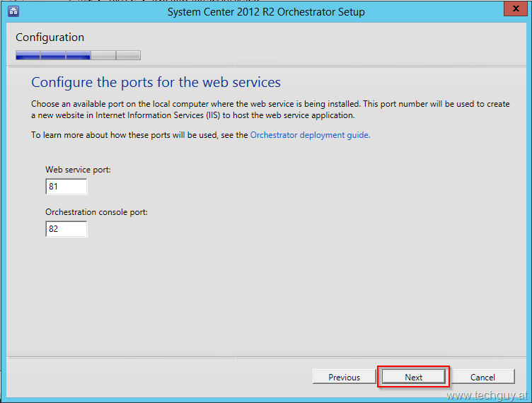Open the Orchestrator deployment guide link
532x403 pixels.
click(310, 135)
